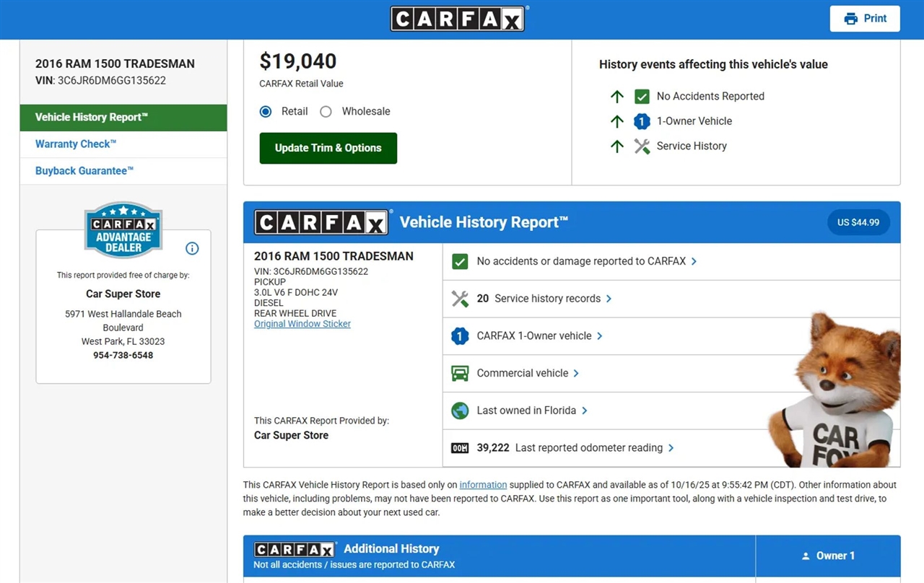This screenshot has height=583, width=924.
Task: Click the blue 1-Owner badge icon in report
Action: click(460, 336)
